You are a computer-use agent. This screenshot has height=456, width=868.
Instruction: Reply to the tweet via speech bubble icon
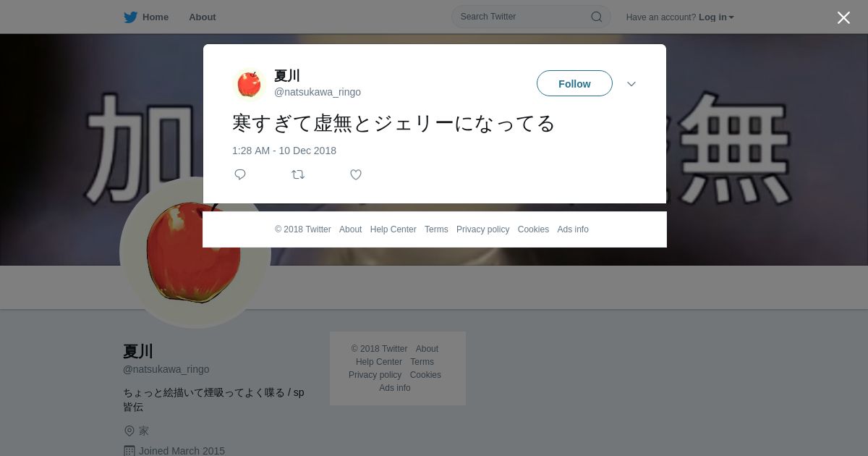pos(240,174)
